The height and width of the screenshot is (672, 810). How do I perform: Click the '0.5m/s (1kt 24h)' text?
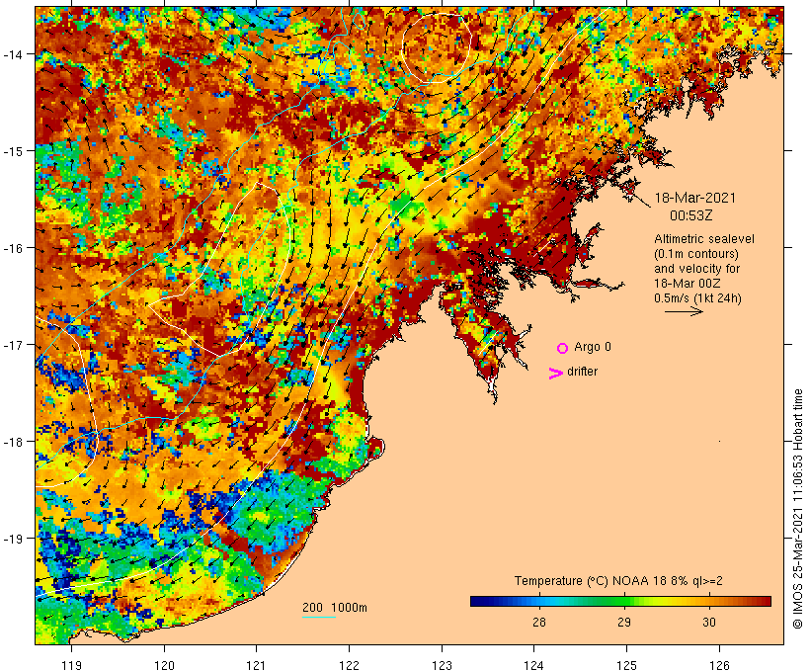(697, 298)
